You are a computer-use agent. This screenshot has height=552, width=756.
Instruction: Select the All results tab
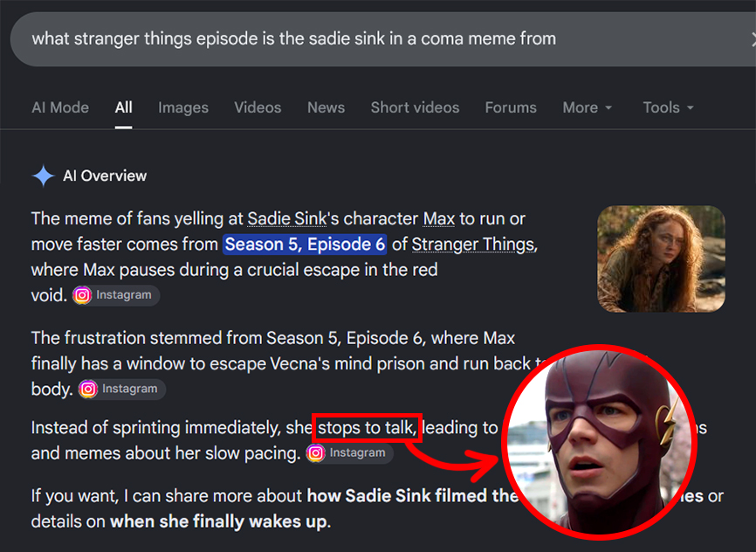click(123, 107)
